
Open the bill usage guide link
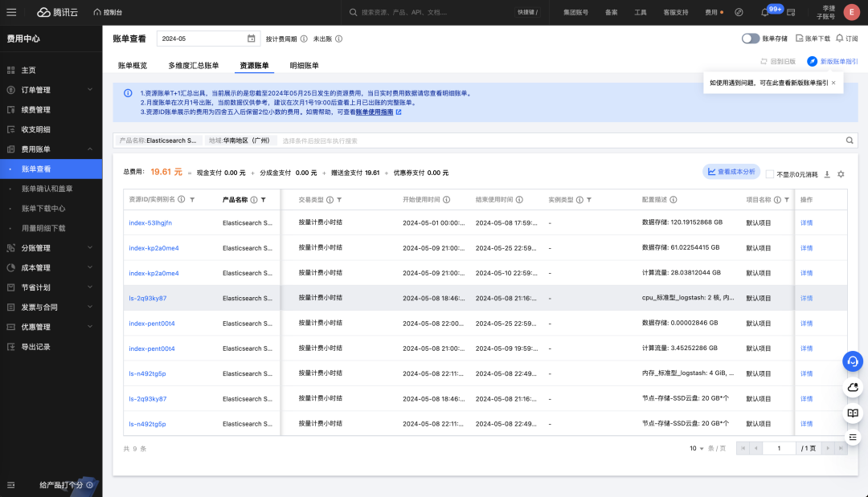pyautogui.click(x=375, y=112)
